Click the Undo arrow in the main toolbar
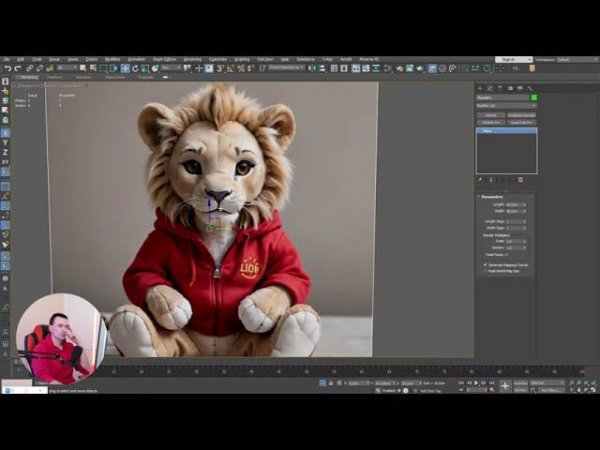The width and height of the screenshot is (600, 450). (7, 68)
